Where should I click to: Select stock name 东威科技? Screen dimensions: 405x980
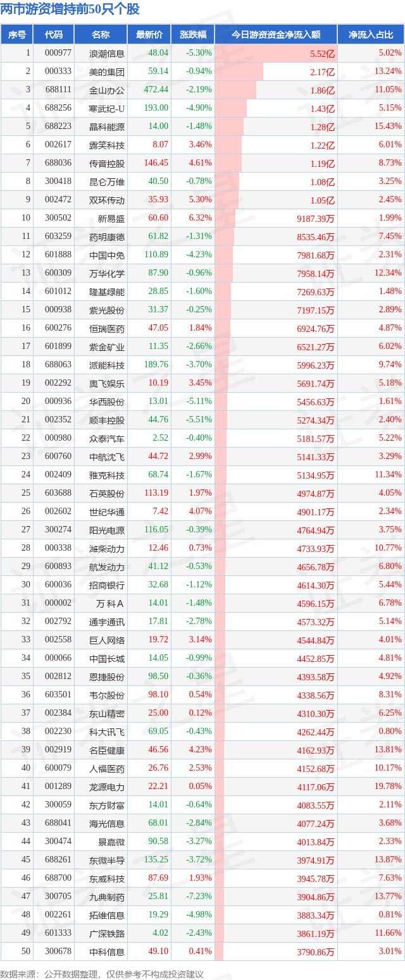108,879
